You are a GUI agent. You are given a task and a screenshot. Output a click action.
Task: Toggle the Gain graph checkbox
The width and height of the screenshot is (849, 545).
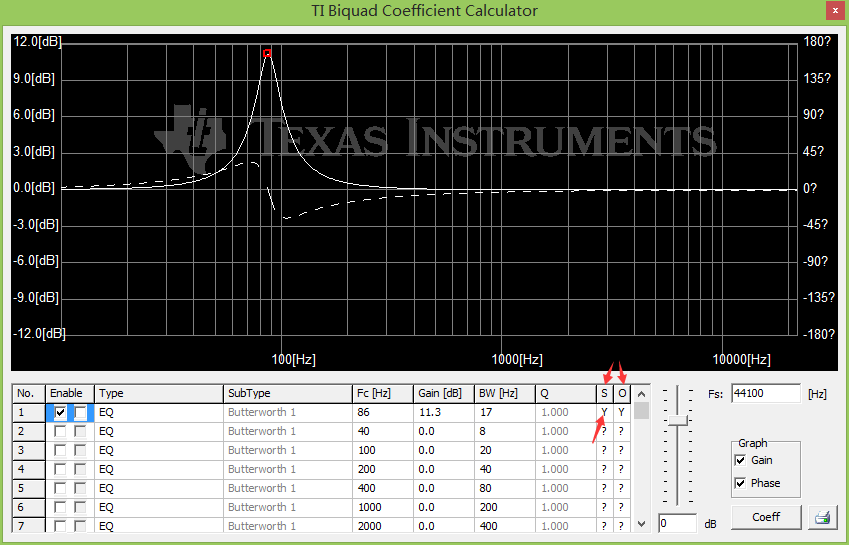pyautogui.click(x=740, y=461)
